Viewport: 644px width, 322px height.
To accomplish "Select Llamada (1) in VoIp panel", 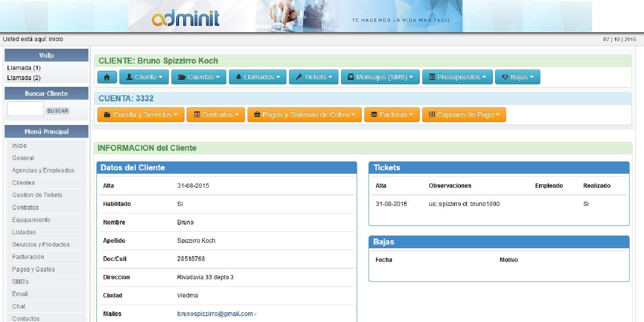I will (x=24, y=68).
